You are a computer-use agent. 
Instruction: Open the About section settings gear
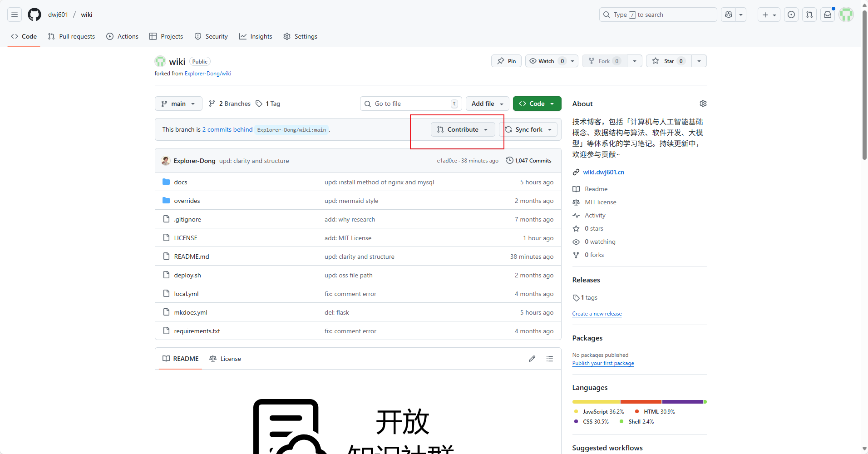[703, 104]
